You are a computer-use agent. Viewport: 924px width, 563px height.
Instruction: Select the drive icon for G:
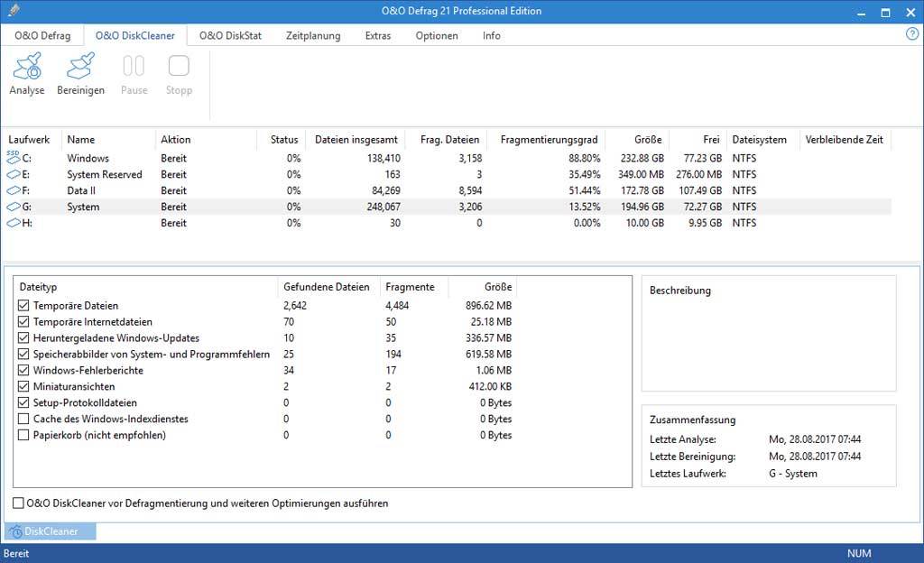coord(14,207)
